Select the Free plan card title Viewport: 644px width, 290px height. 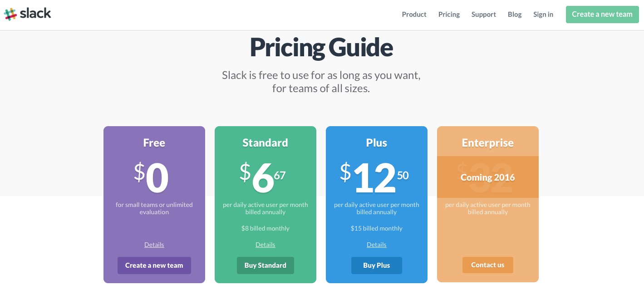point(154,143)
